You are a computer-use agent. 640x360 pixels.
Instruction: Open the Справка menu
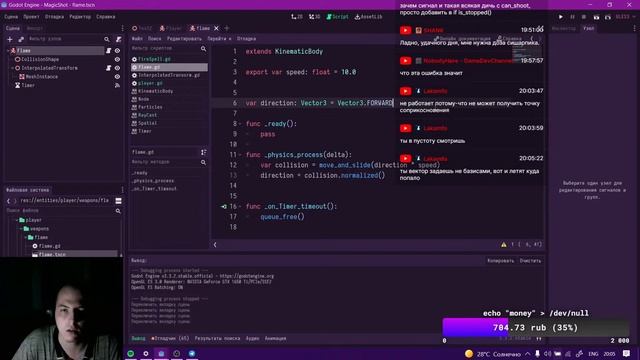[x=106, y=17]
